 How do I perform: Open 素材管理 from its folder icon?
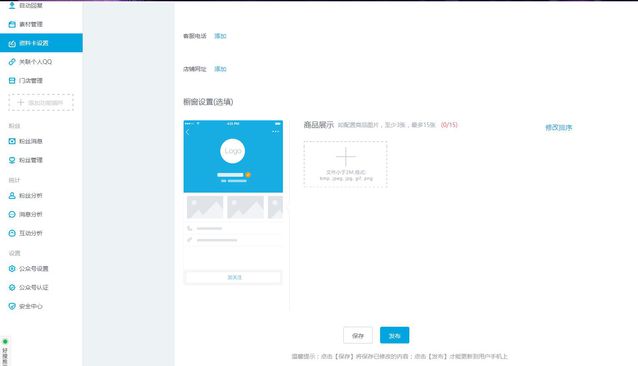(x=12, y=24)
